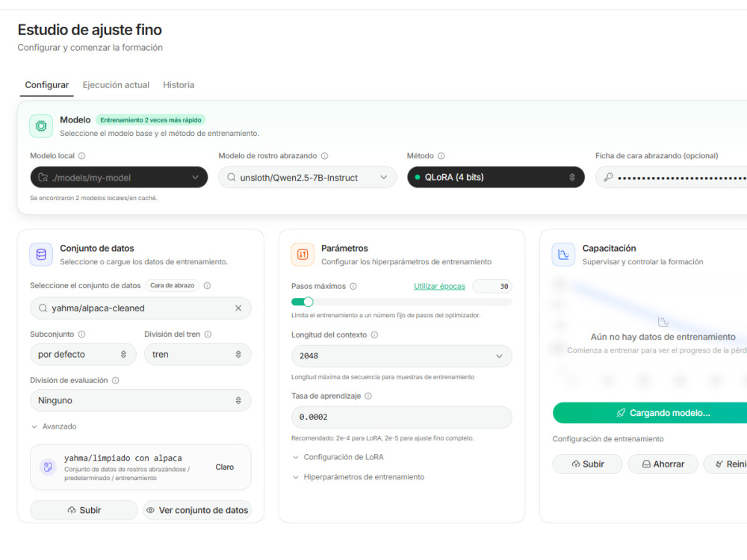
Task: Click the Ahorrar button
Action: (x=663, y=464)
